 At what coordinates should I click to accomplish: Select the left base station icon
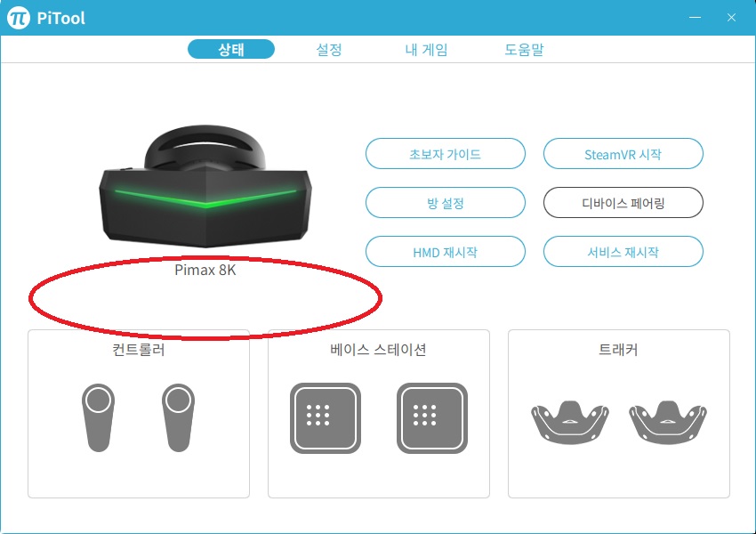326,418
